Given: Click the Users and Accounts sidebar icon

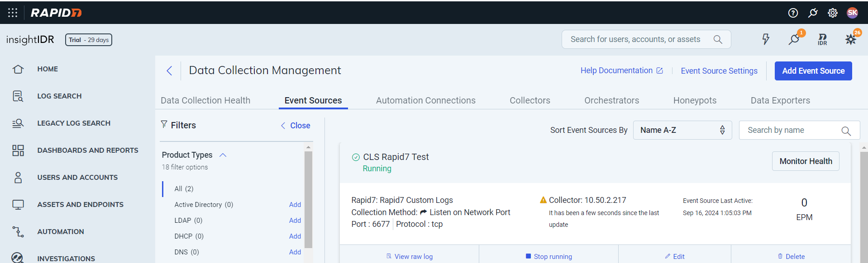Looking at the screenshot, I should pyautogui.click(x=18, y=178).
